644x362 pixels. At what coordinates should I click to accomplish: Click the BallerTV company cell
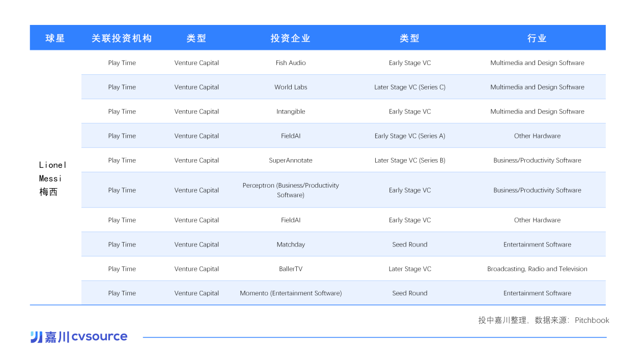291,269
